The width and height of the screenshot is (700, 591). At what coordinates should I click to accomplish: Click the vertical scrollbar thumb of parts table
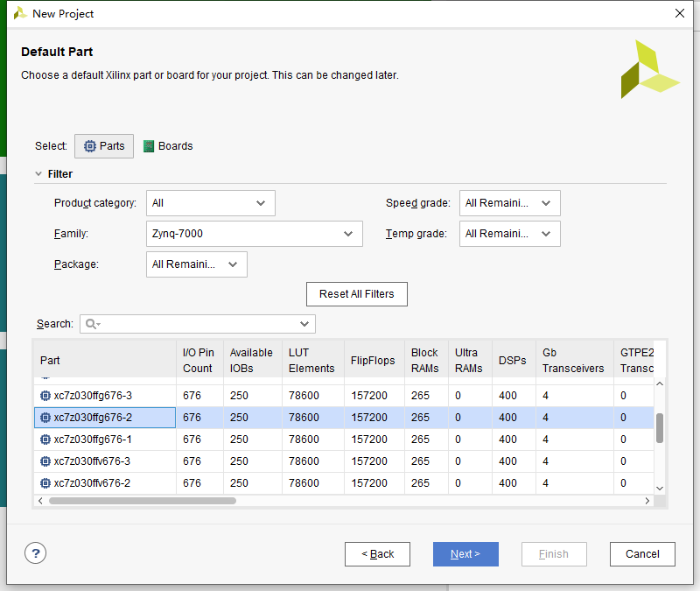pos(660,428)
